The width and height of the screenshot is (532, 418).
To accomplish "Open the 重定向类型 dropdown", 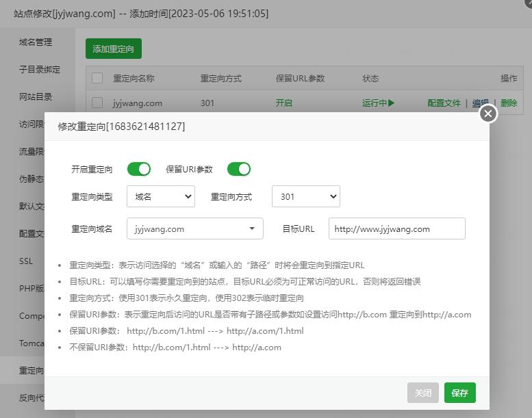I will click(161, 196).
